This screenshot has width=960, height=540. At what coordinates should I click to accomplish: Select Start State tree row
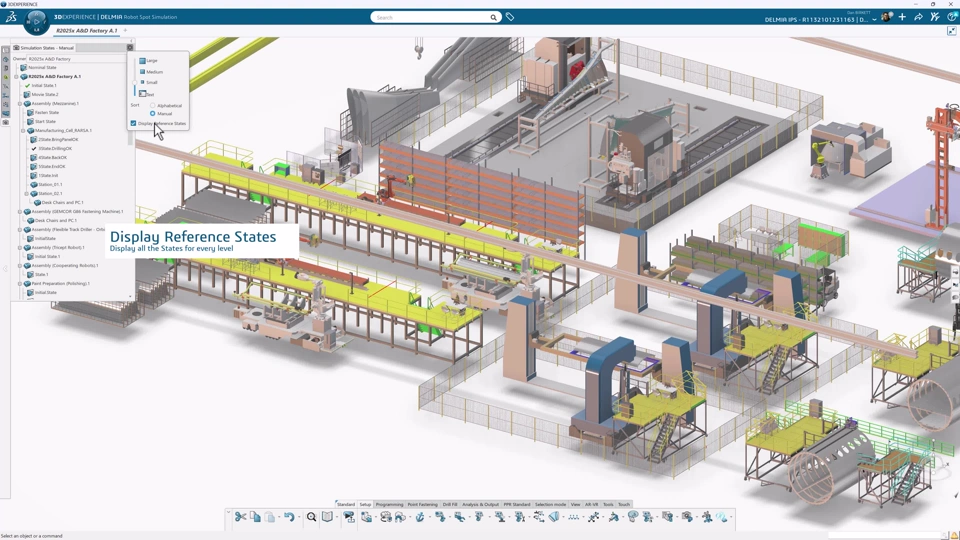[42, 121]
